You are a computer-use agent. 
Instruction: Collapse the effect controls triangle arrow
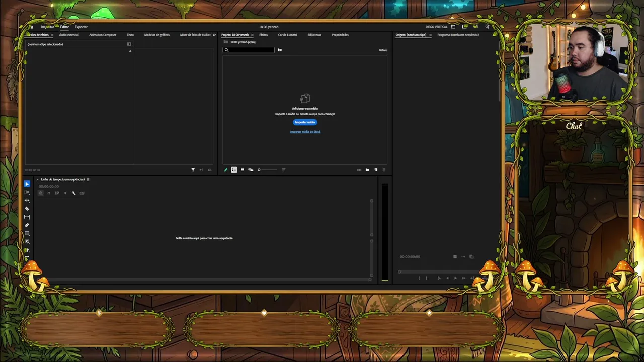(x=130, y=51)
